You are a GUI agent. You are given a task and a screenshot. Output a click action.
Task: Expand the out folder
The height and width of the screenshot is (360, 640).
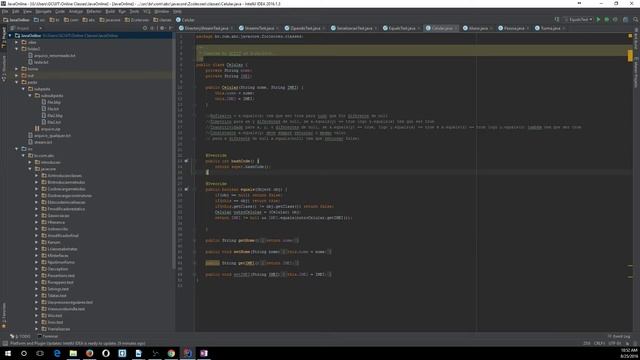point(17,76)
